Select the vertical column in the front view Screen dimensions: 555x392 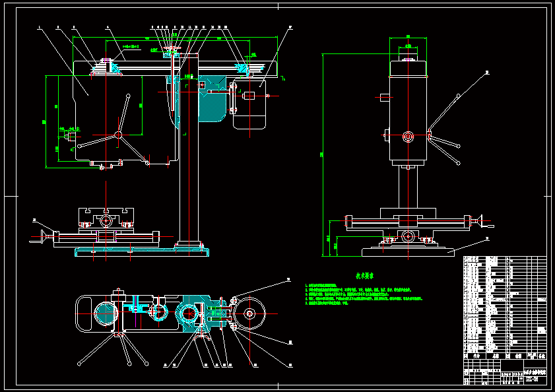[x=189, y=148]
